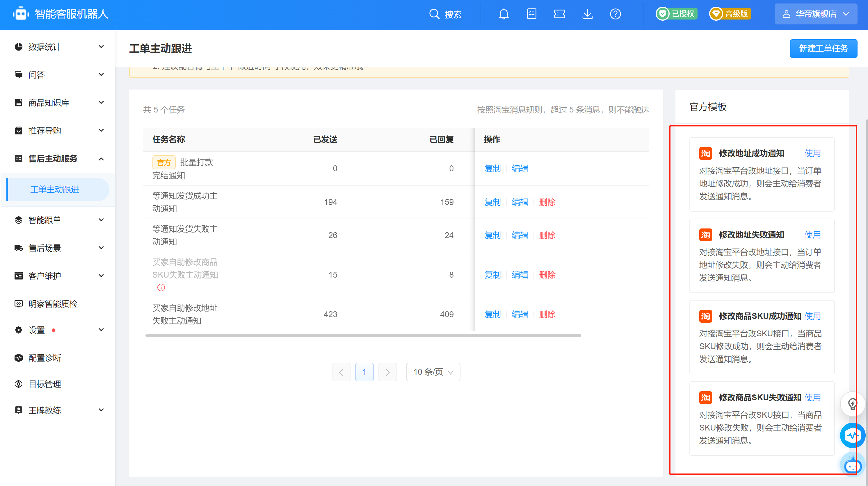Click 删除 delete for 等通知发货成功主动通知

click(x=546, y=202)
